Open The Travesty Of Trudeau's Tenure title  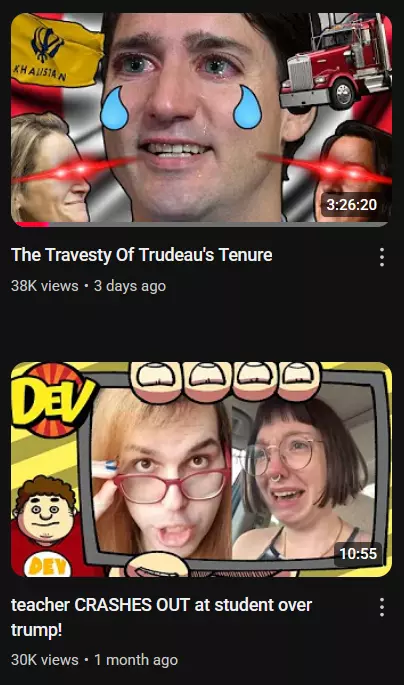click(x=142, y=255)
